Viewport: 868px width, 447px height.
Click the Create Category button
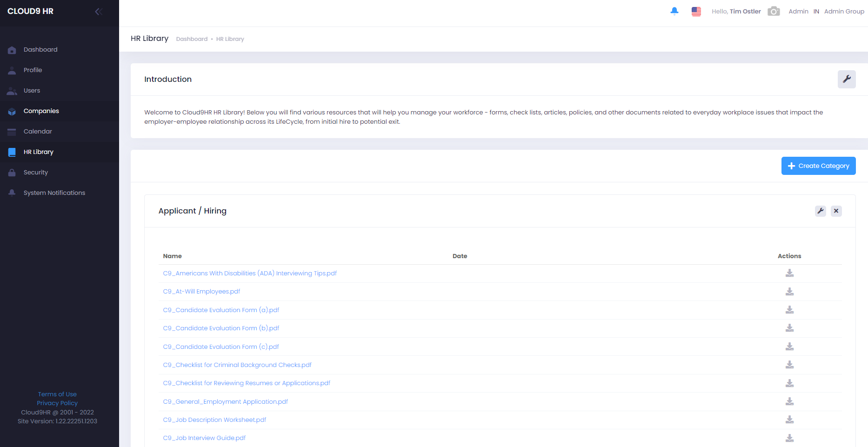click(x=818, y=166)
